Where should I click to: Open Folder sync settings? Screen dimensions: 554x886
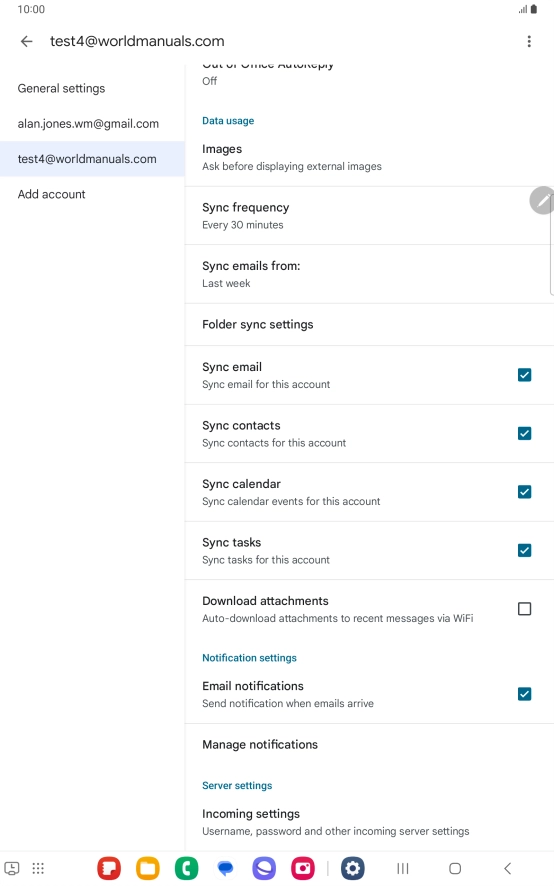[369, 325]
